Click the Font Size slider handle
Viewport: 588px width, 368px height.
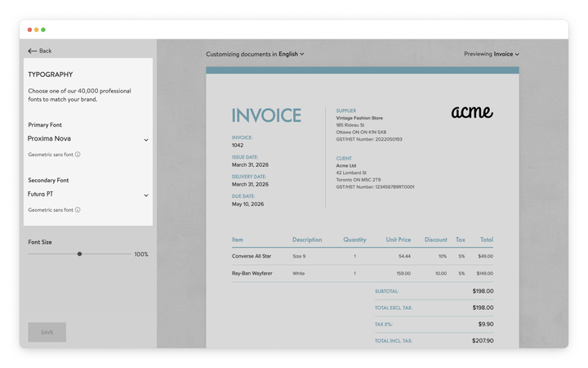pyautogui.click(x=79, y=254)
